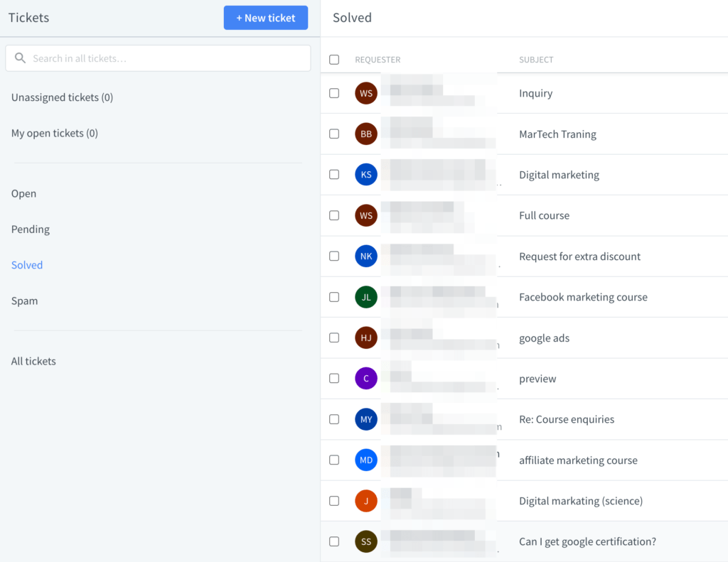Click inside the ticket search field
Viewport: 728px width, 562px height.
coord(156,58)
